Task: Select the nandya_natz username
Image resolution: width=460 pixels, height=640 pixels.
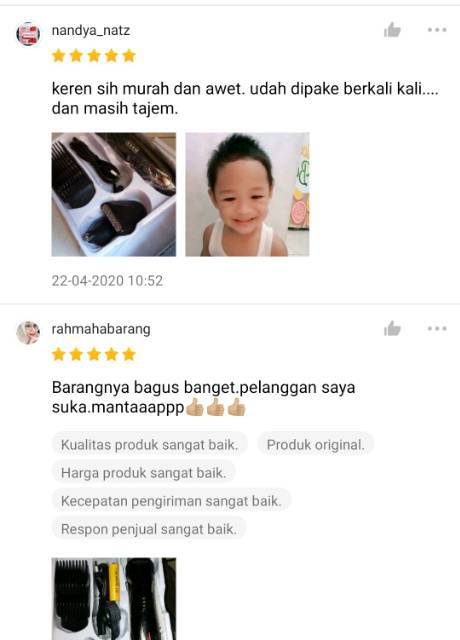Action: point(91,31)
